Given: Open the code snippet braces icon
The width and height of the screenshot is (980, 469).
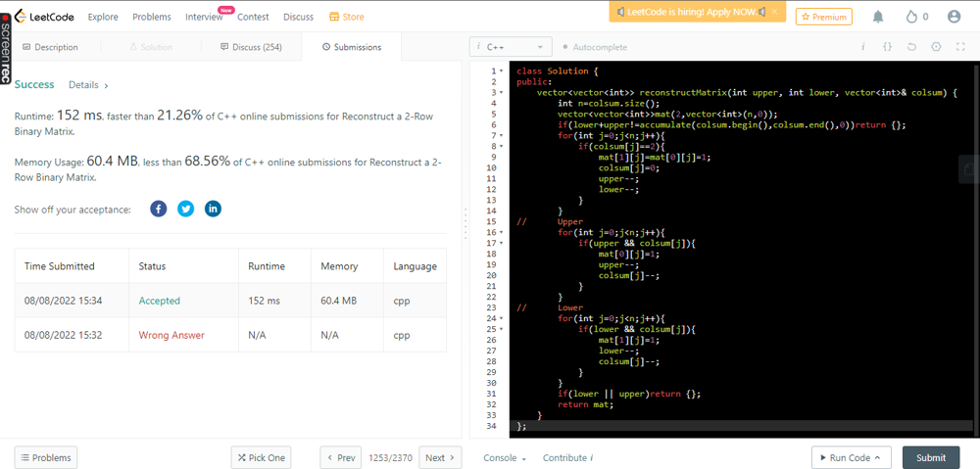Looking at the screenshot, I should coord(887,47).
